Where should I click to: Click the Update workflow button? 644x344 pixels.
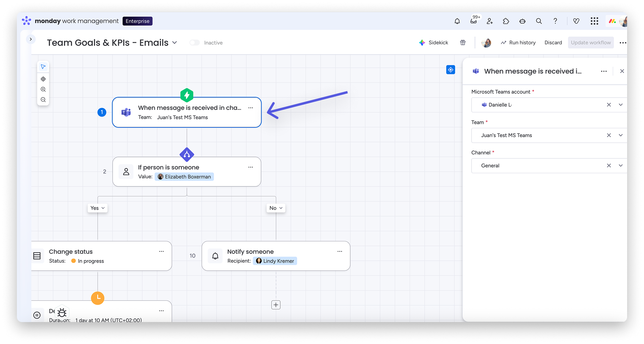[591, 43]
